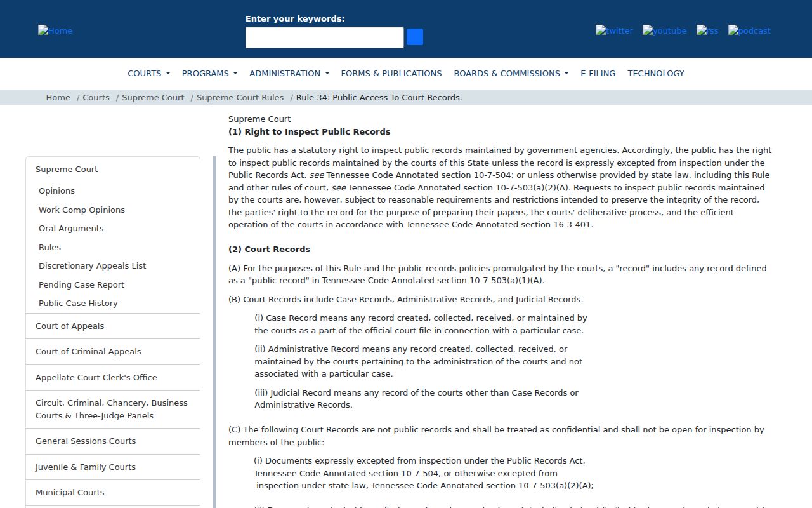Open Opinions sidebar link
Viewport: 812px width, 508px height.
point(56,190)
